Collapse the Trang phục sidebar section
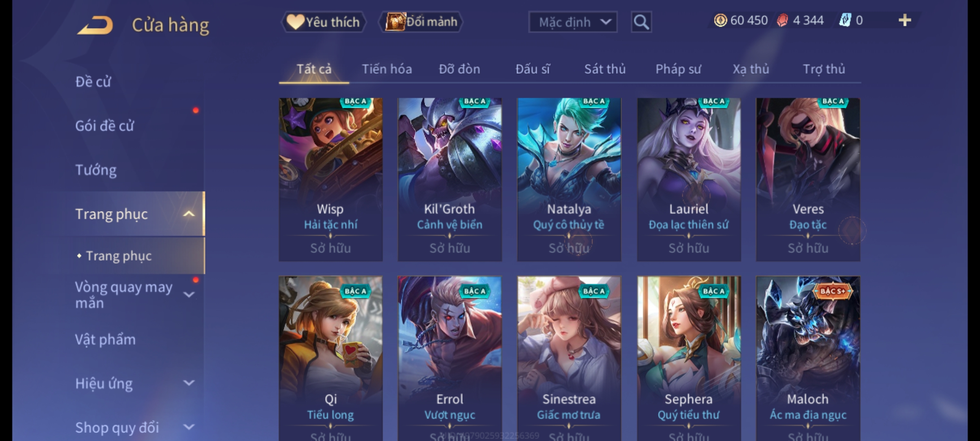The height and width of the screenshot is (441, 980). click(189, 214)
